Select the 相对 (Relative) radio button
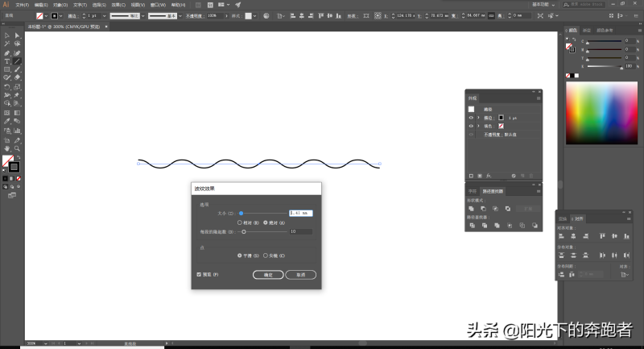The image size is (644, 349). point(239,222)
